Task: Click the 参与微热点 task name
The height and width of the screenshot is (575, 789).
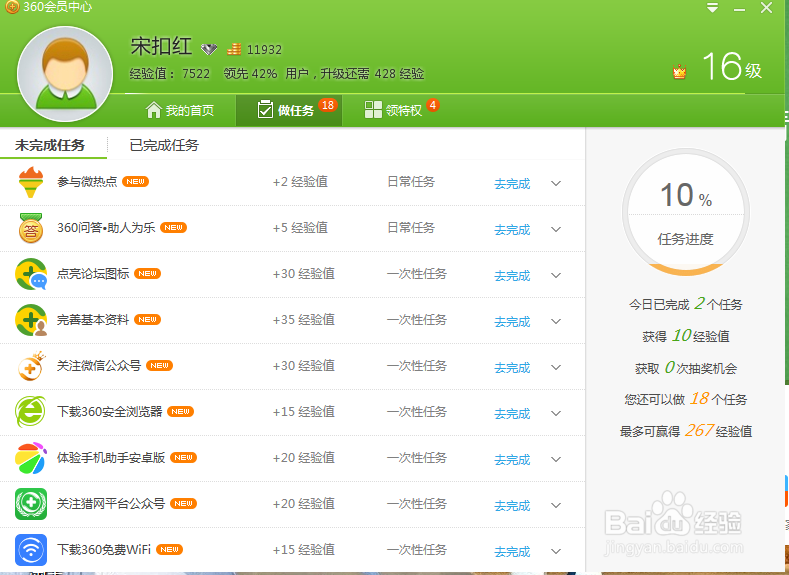Action: tap(87, 182)
